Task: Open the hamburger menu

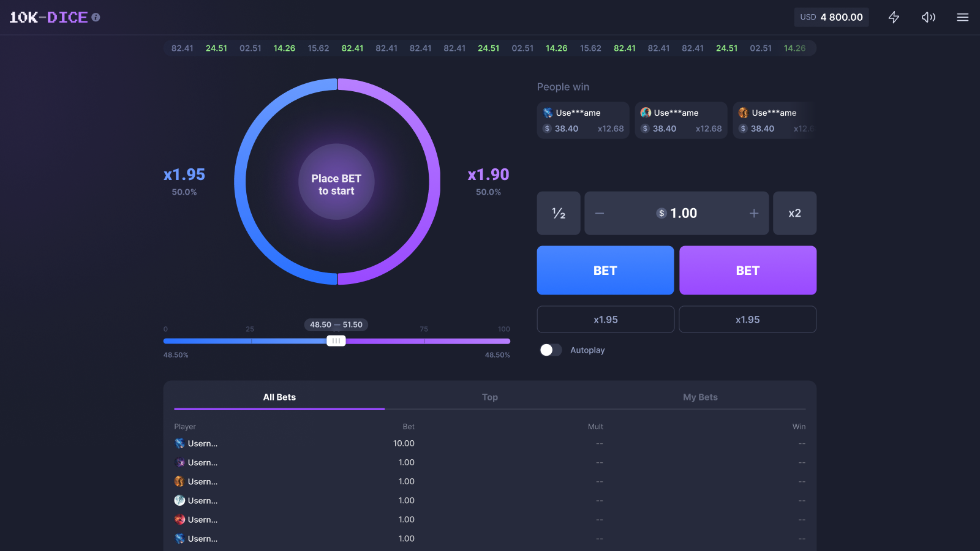Action: click(962, 17)
